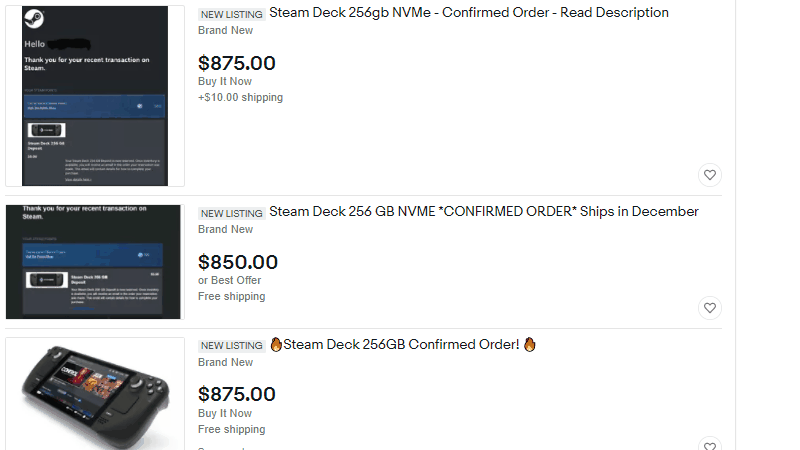Click the NEW LISTING badge on the second listing

point(232,213)
